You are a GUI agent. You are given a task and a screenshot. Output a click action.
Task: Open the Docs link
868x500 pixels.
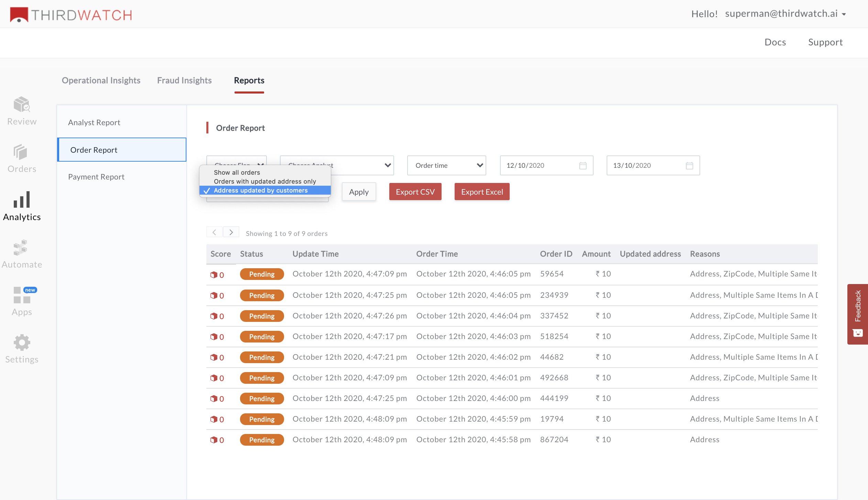click(x=775, y=42)
